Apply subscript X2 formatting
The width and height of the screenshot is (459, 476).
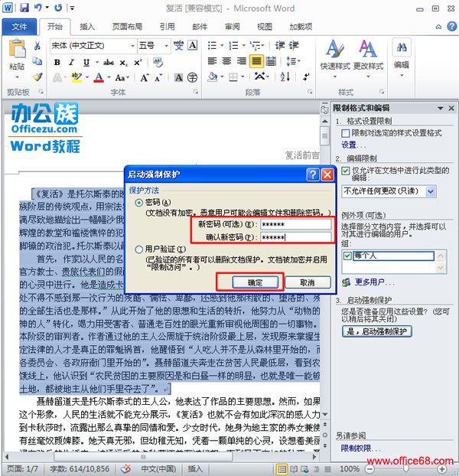(x=123, y=63)
